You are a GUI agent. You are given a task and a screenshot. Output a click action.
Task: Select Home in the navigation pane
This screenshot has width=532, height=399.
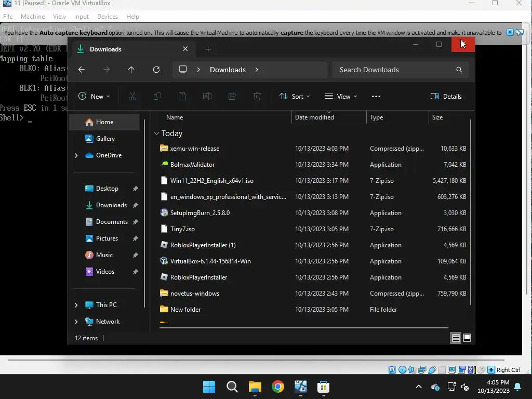pos(104,122)
